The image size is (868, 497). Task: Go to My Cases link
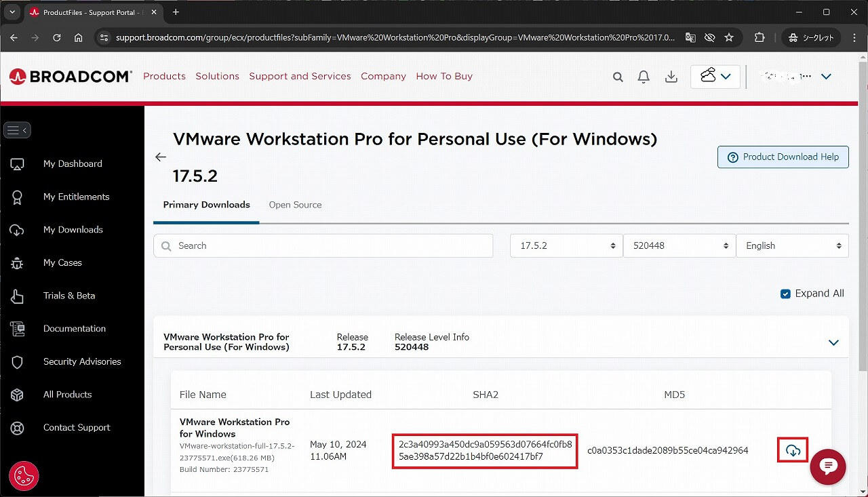62,263
